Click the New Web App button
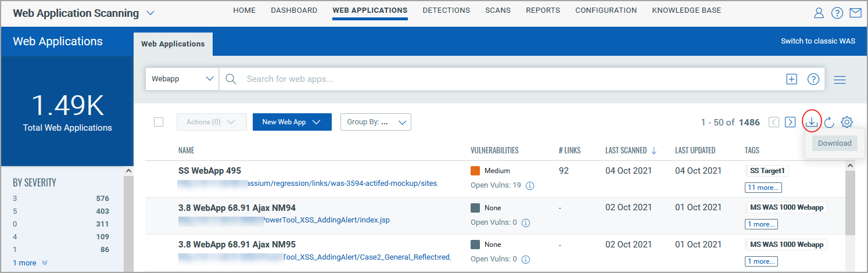This screenshot has height=273, width=868. point(292,122)
